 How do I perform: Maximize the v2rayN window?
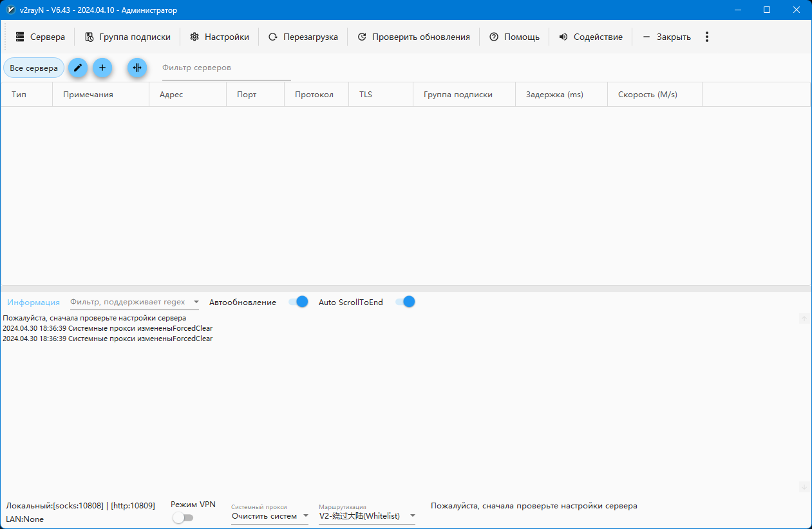pyautogui.click(x=767, y=10)
